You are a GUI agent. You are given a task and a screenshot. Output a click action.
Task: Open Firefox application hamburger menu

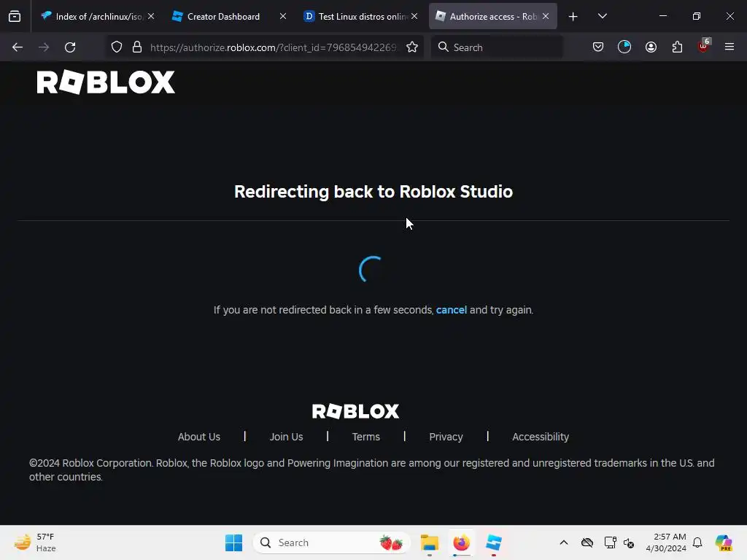click(x=729, y=47)
